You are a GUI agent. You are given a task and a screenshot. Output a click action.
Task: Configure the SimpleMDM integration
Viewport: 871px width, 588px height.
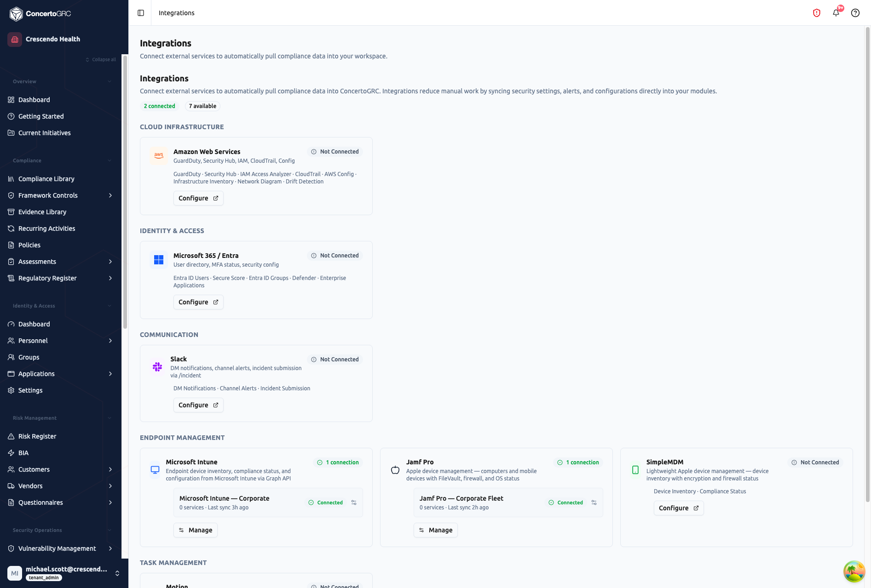coord(679,508)
